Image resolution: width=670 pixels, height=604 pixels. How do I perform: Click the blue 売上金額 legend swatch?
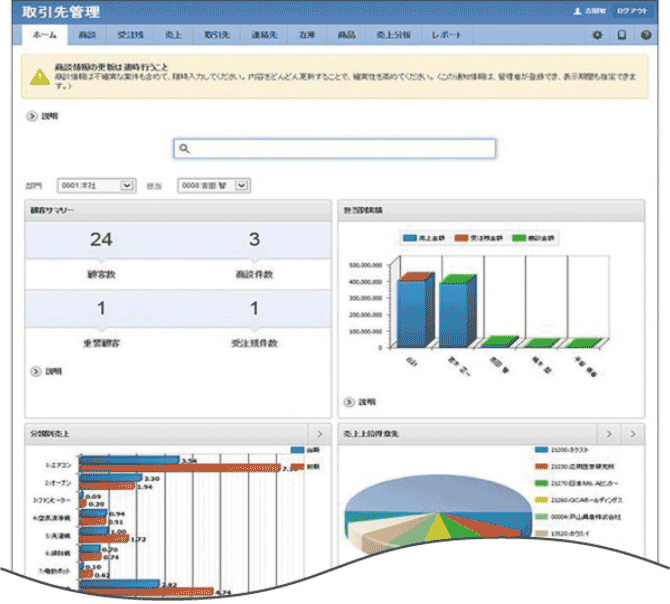[x=410, y=239]
